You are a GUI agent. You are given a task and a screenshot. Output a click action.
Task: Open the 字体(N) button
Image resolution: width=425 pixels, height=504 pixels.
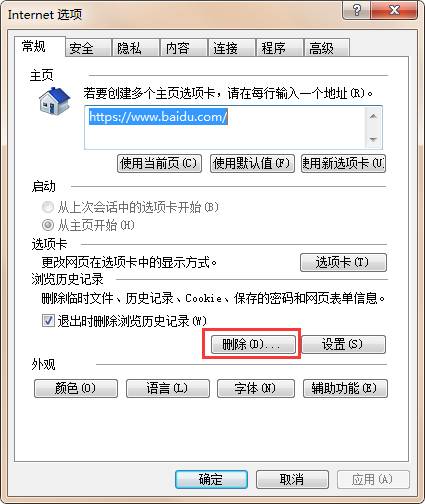pos(256,388)
